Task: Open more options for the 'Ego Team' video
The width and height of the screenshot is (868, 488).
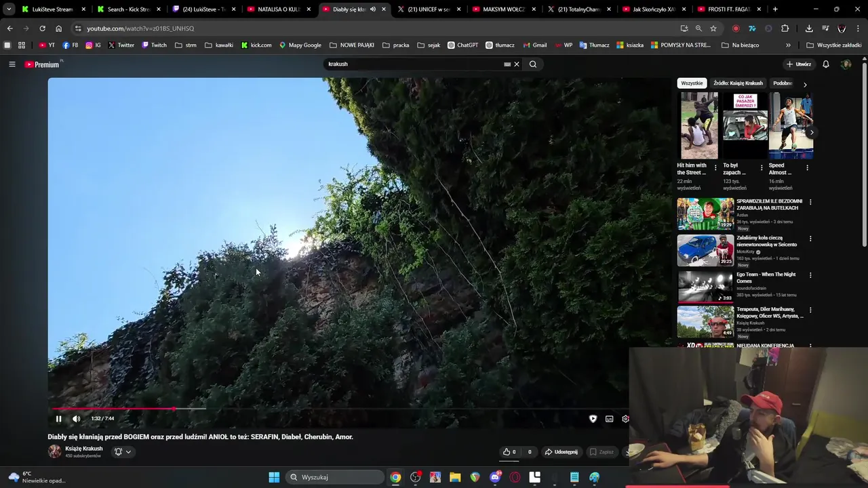Action: (810, 275)
